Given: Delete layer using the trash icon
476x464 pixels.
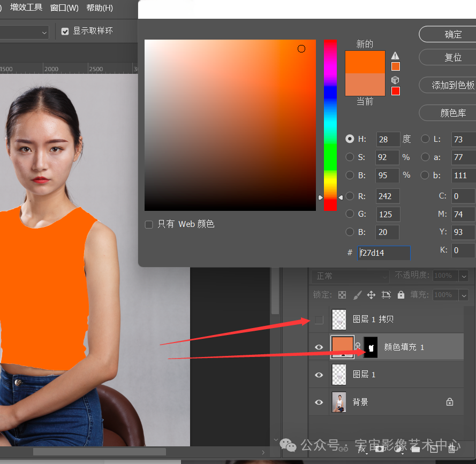Looking at the screenshot, I should coord(452,448).
